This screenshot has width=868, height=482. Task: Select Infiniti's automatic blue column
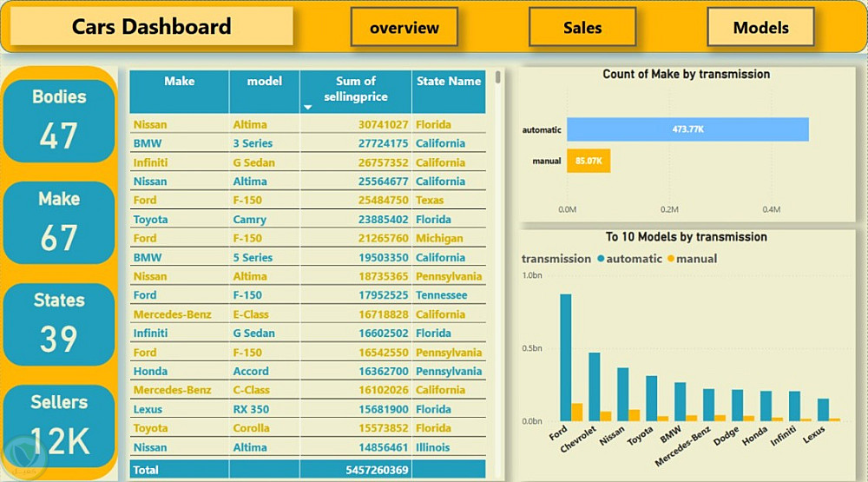pos(794,406)
